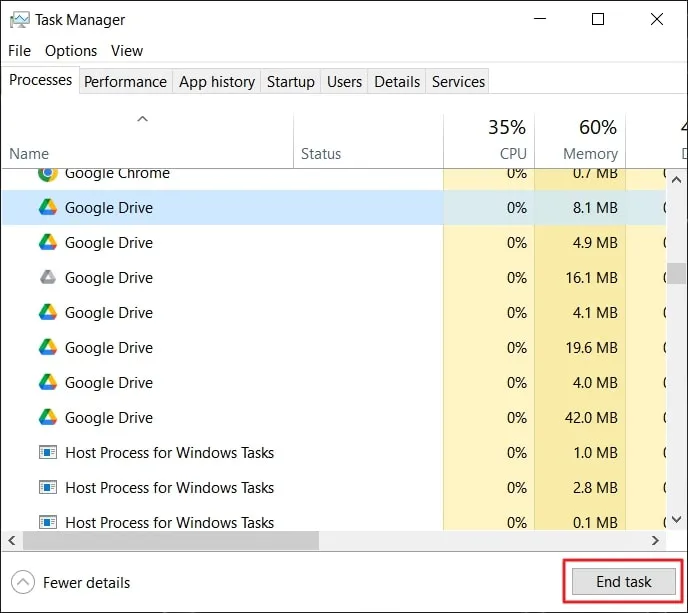Viewport: 688px width, 613px height.
Task: Sort by the CPU column header
Action: click(x=513, y=153)
